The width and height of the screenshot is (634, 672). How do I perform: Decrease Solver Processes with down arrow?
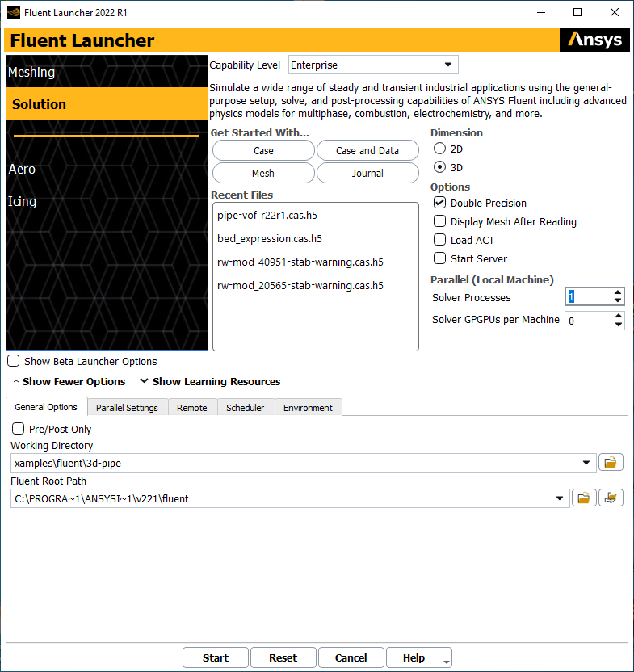click(618, 300)
